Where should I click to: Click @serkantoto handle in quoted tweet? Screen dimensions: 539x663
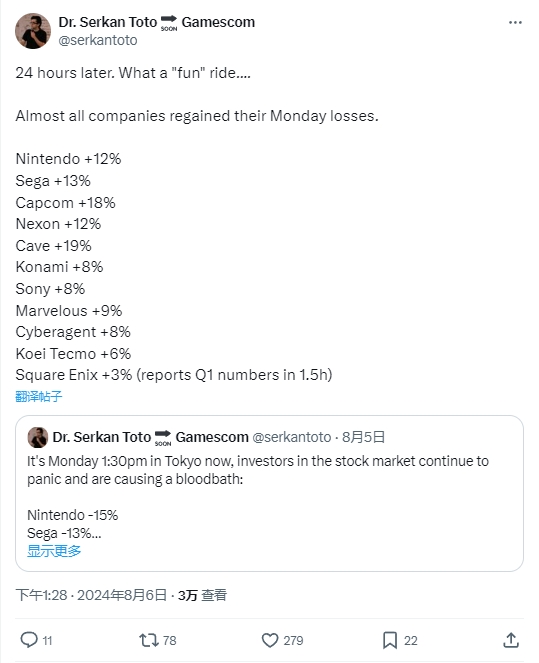coord(291,437)
